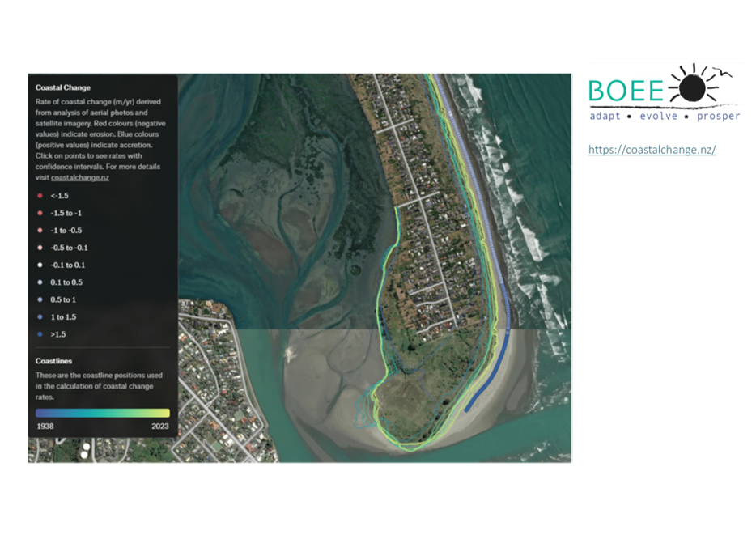
Task: Click the '-0.1 to 0.1' legend label text
Action: tap(67, 265)
